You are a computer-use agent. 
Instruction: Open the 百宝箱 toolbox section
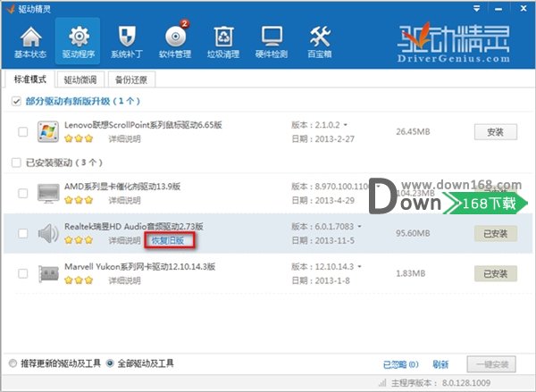click(x=320, y=42)
